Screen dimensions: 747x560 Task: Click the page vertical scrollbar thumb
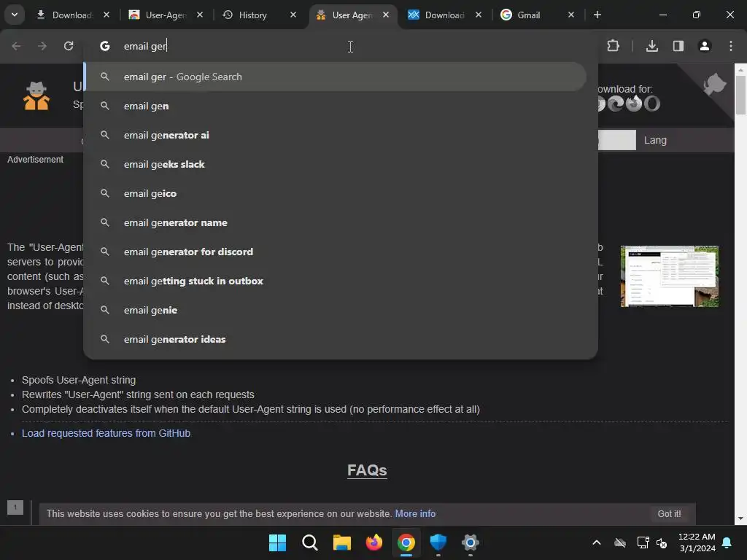[740, 96]
